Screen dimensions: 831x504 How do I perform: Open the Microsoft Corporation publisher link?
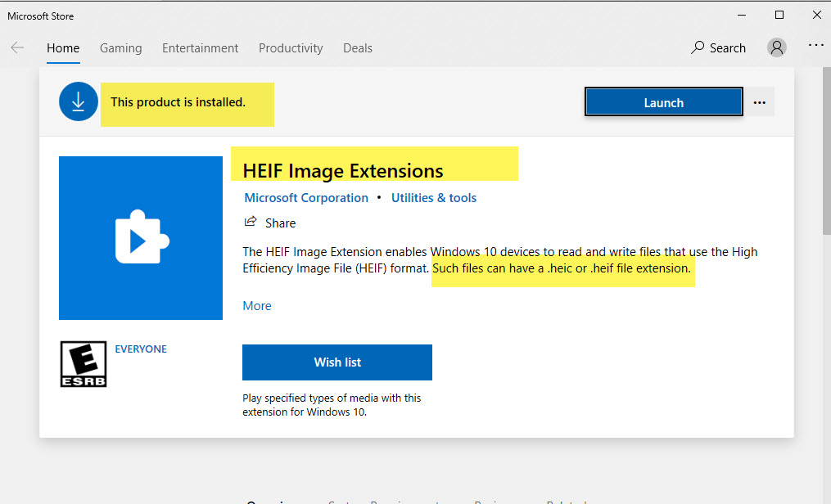point(306,198)
